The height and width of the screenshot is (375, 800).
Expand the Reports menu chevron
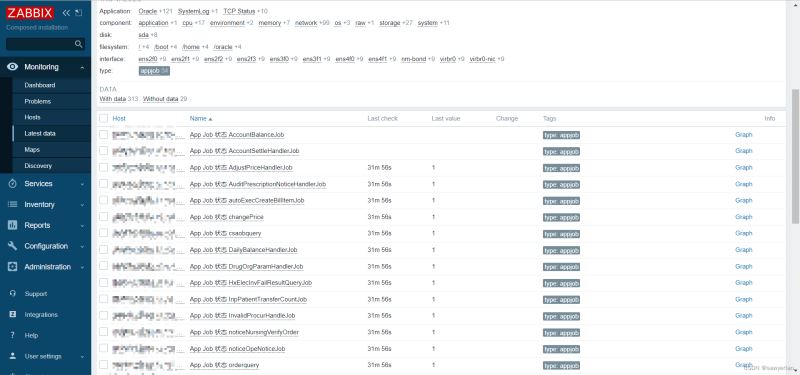tap(82, 226)
